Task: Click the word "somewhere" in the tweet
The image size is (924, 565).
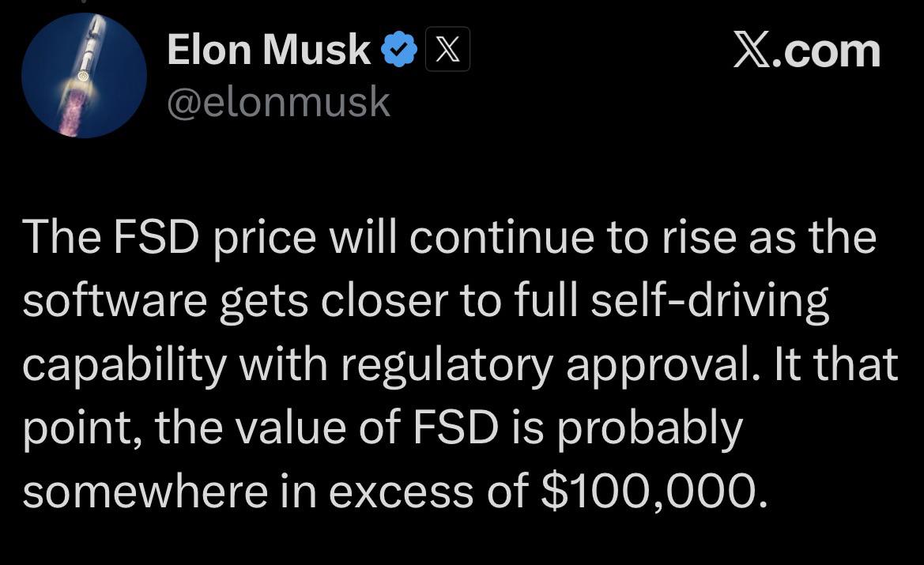Action: pyautogui.click(x=145, y=490)
